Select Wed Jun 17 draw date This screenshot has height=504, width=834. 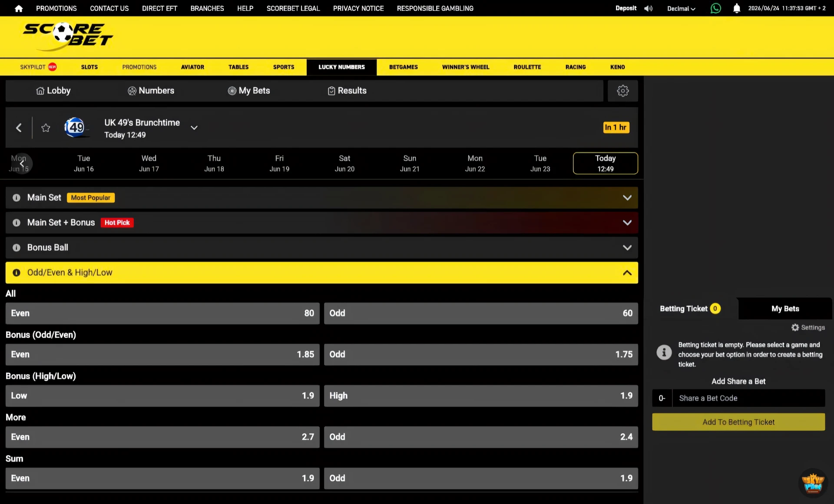click(x=149, y=163)
